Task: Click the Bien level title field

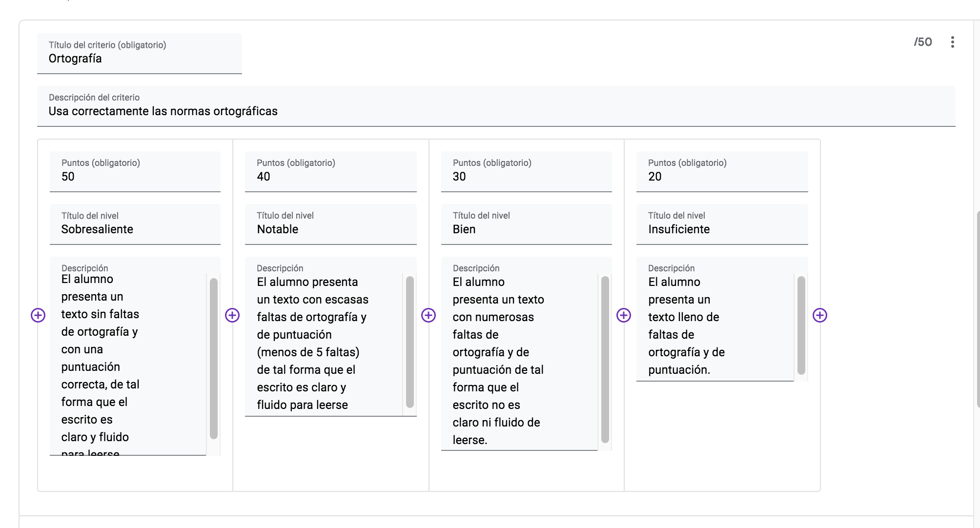Action: [x=526, y=229]
